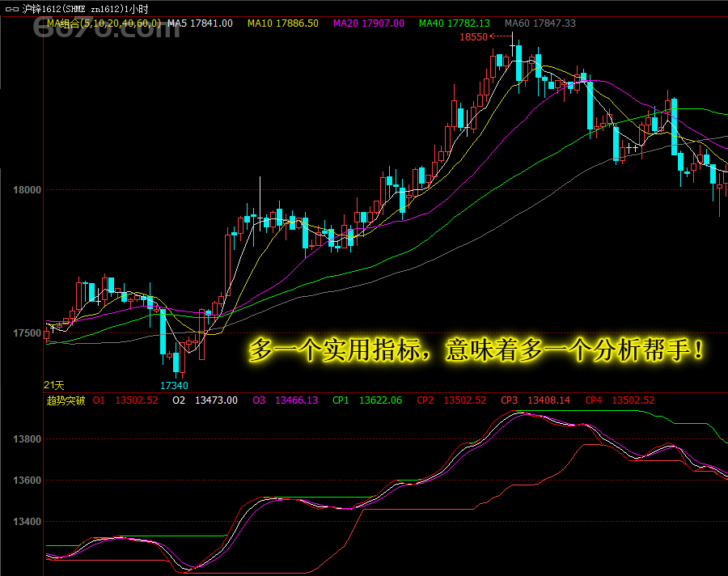The width and height of the screenshot is (728, 576).
Task: Open the 趋势突破 indicator name
Action: click(x=66, y=400)
